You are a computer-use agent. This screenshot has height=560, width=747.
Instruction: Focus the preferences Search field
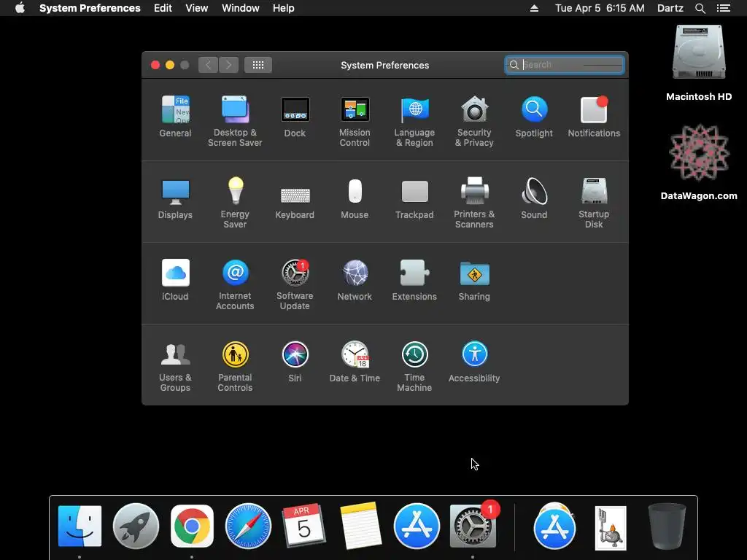[565, 65]
